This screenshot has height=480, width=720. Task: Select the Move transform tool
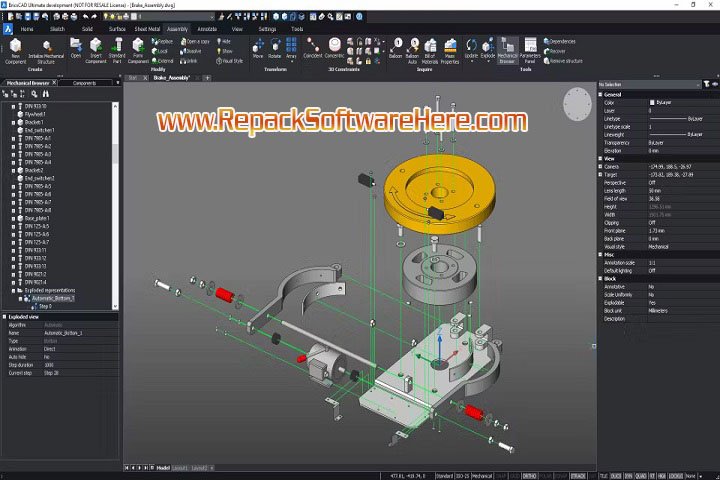click(x=258, y=48)
